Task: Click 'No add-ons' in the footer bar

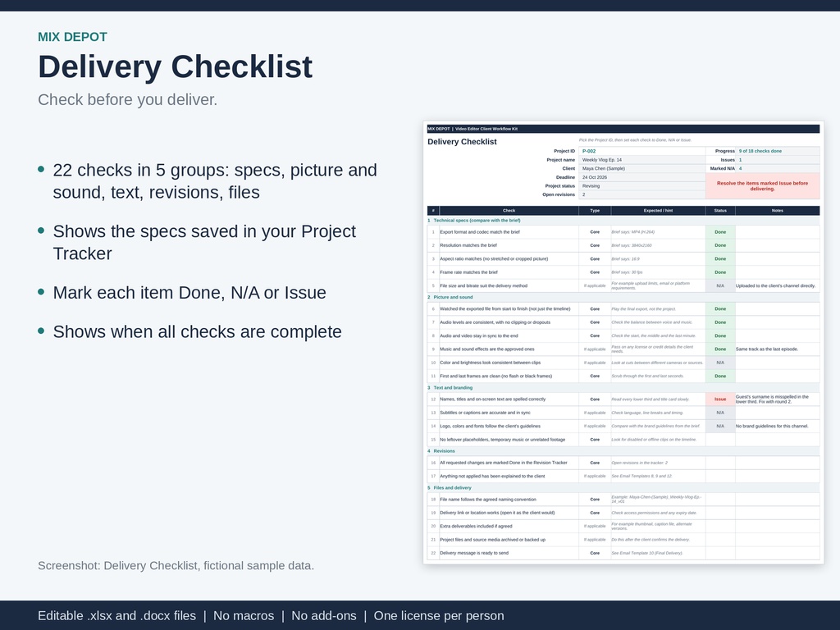Action: click(x=324, y=616)
